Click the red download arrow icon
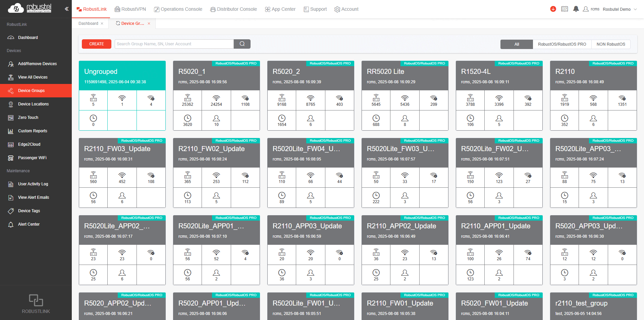Screen dimensions: 644x320 click(x=553, y=9)
